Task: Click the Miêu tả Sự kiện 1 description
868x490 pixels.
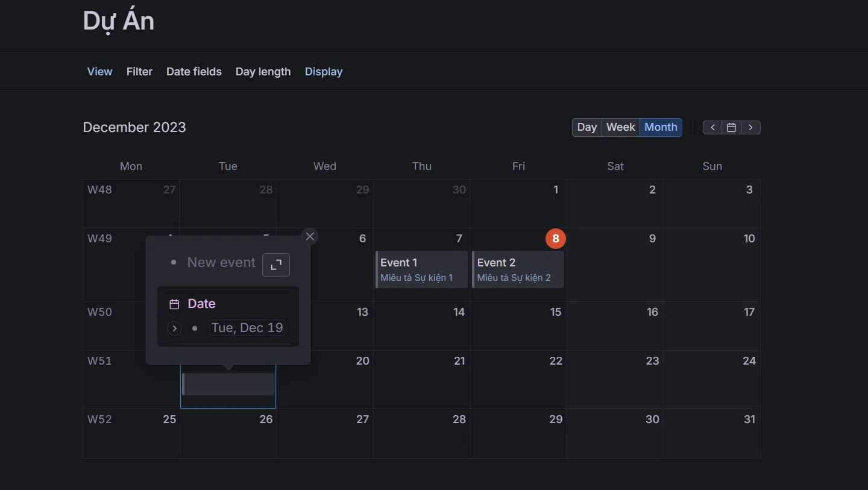Action: click(417, 278)
